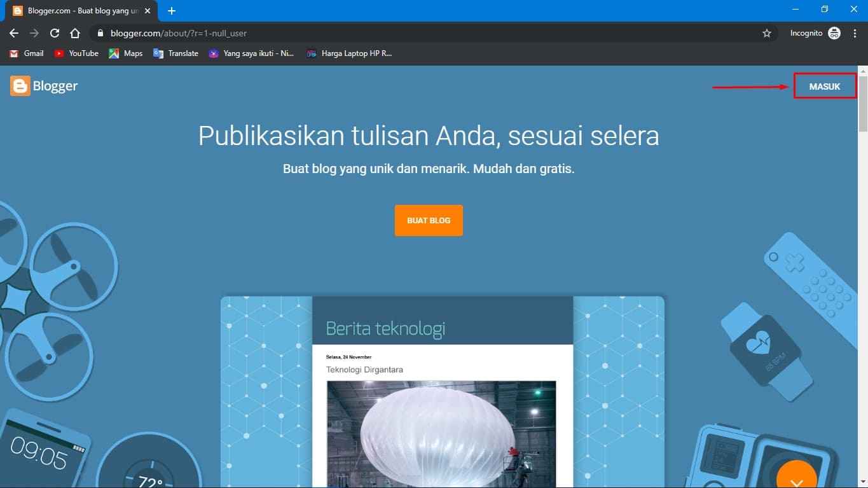This screenshot has height=488, width=868.
Task: Click the browser forward arrow
Action: (x=34, y=33)
